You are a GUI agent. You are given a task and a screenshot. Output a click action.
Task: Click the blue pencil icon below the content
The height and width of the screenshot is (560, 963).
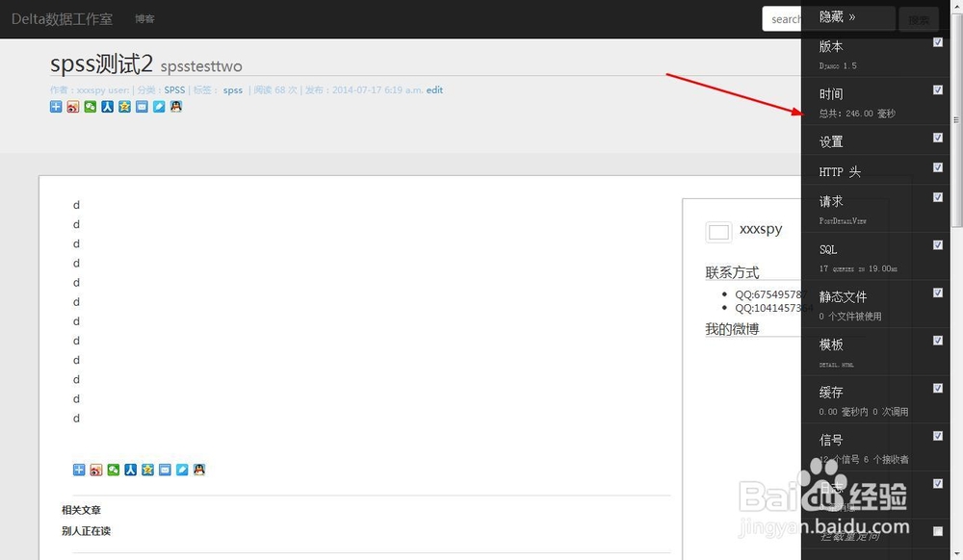tap(182, 470)
